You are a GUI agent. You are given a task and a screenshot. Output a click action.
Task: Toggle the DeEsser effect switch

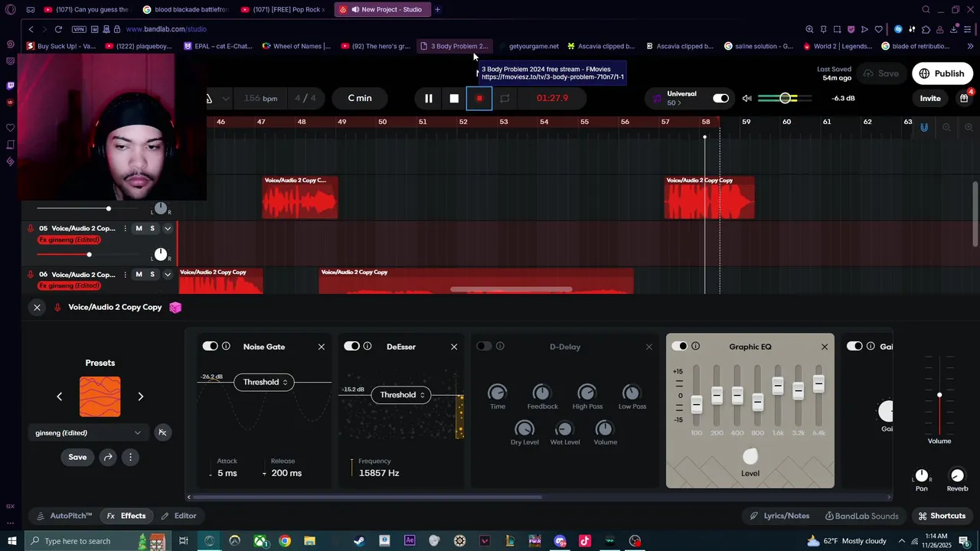(x=351, y=346)
